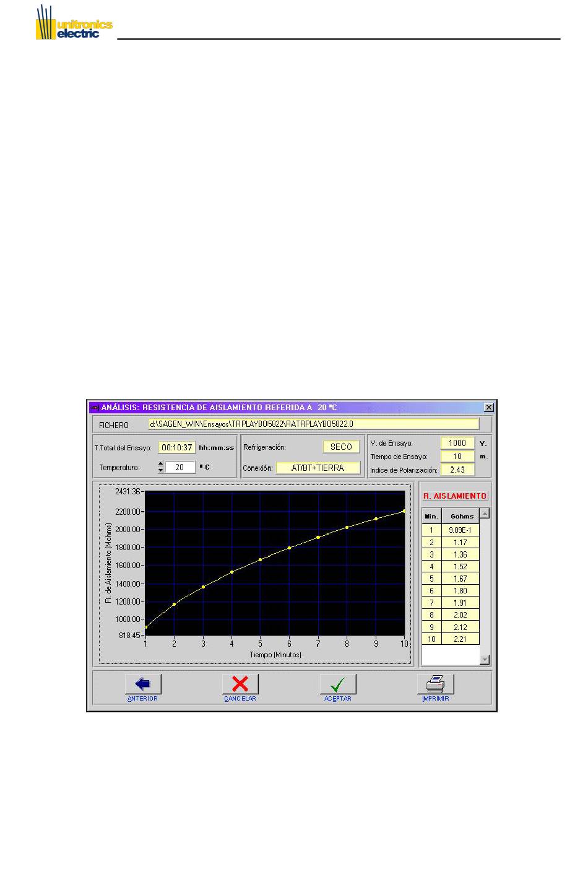Select table cell 2.02
Image resolution: width=588 pixels, height=879 pixels.
[460, 615]
